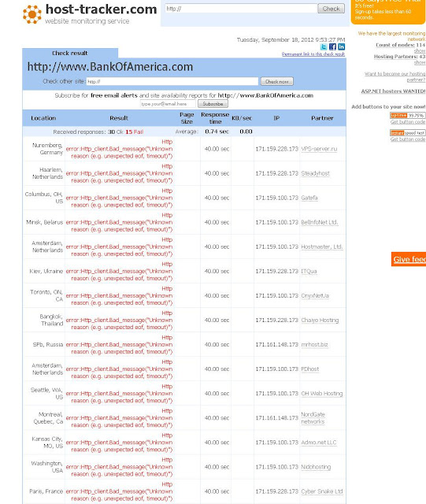Click the 30 Ok count text

pos(116,132)
